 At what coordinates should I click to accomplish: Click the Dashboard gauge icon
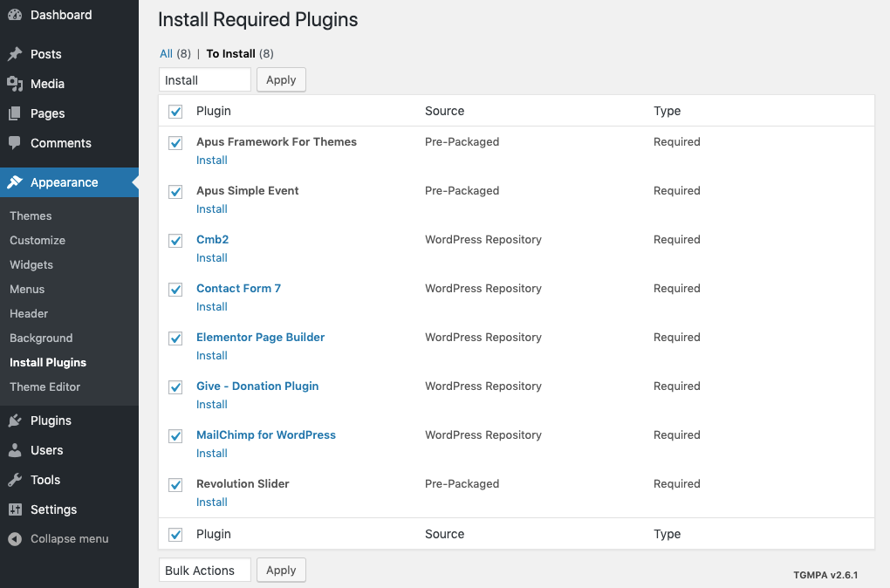coord(16,16)
